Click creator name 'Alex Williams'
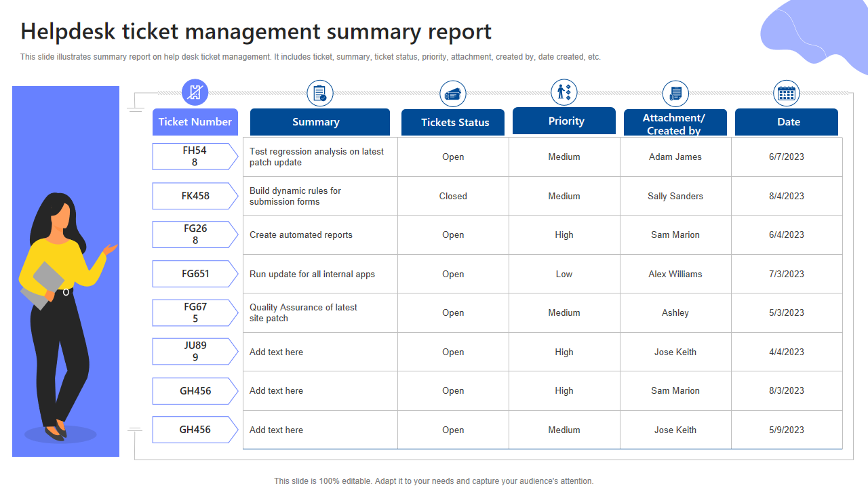This screenshot has height=488, width=868. click(x=675, y=274)
